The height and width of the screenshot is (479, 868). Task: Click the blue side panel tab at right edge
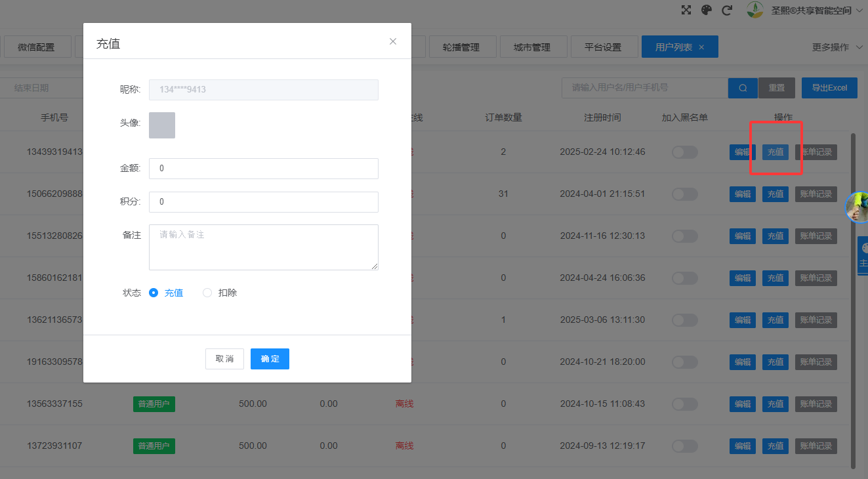(863, 256)
